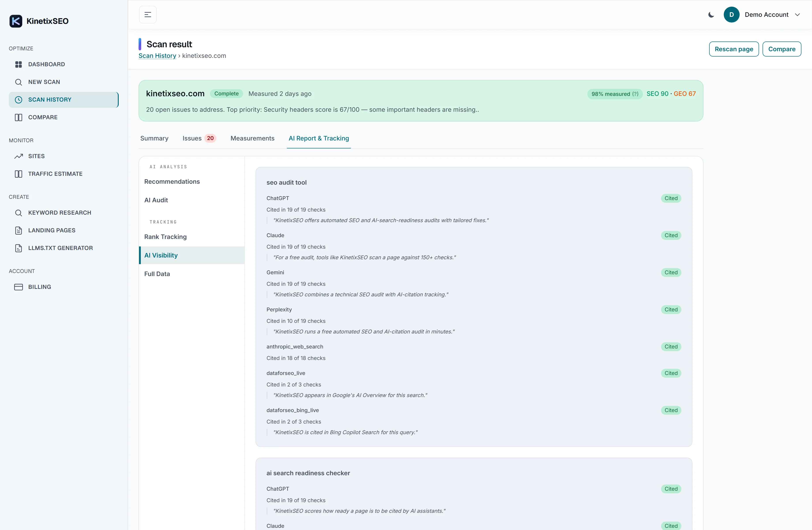Viewport: 812px width, 530px height.
Task: Click the "dataforseo_live" row label
Action: click(286, 373)
